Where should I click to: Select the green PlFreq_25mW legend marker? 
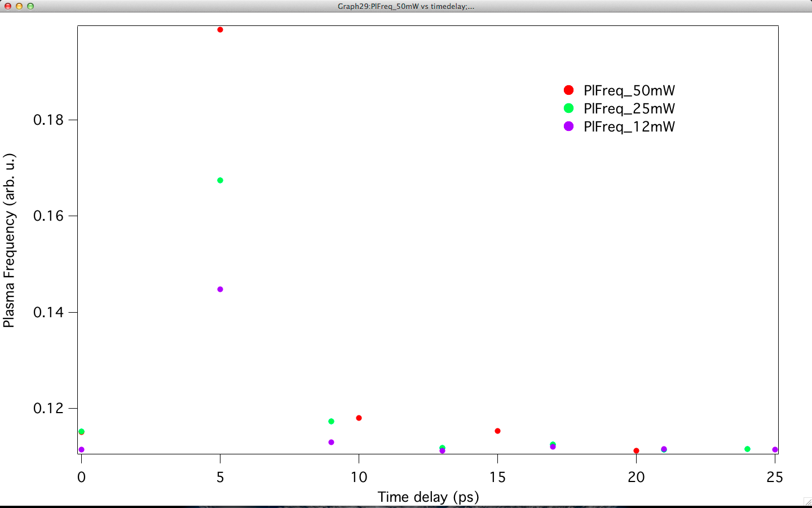click(567, 108)
